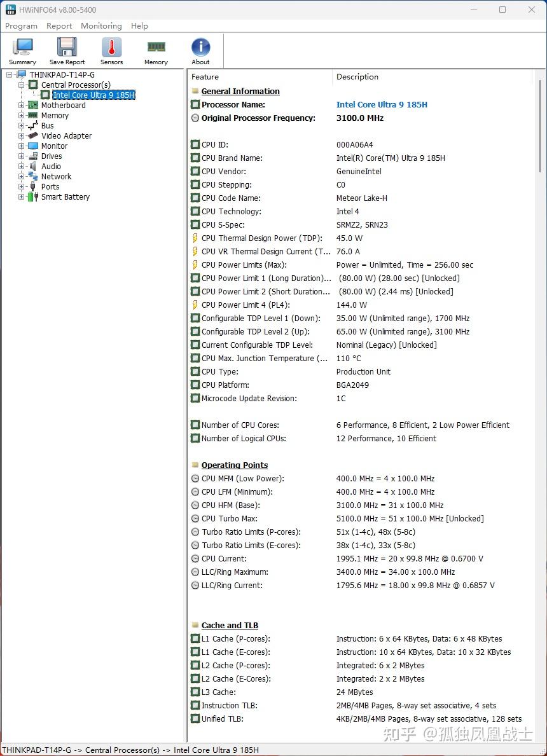
Task: Maximize the HWiNFO64 window
Action: (502, 10)
